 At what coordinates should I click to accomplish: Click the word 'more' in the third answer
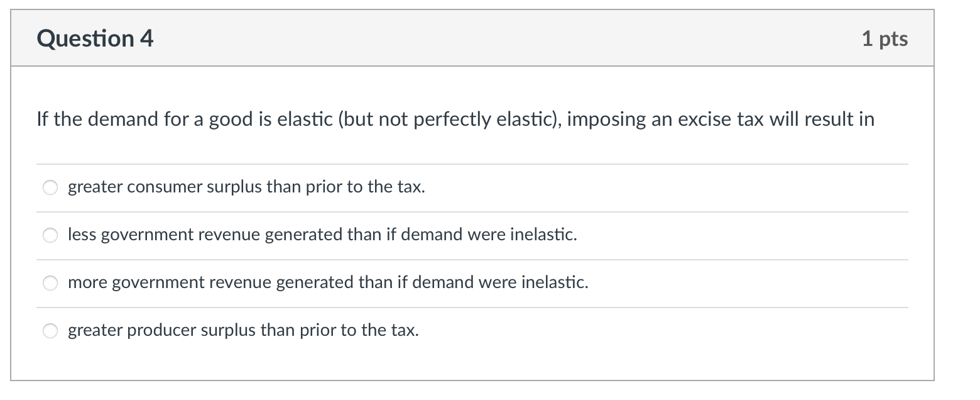point(87,283)
